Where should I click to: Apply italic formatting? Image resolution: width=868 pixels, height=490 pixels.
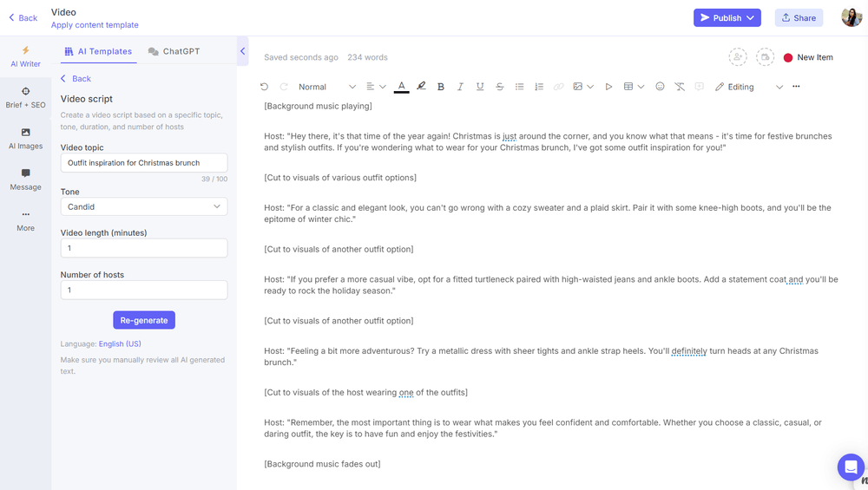(460, 87)
